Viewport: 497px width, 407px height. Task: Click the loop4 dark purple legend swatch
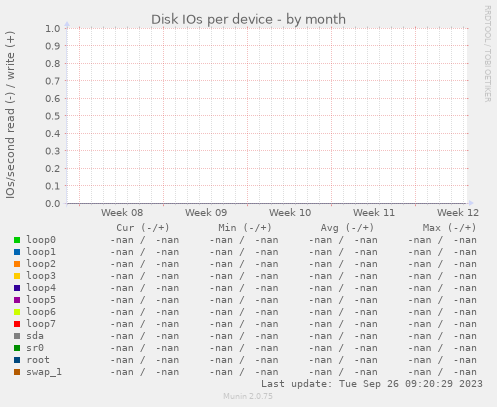coord(17,288)
